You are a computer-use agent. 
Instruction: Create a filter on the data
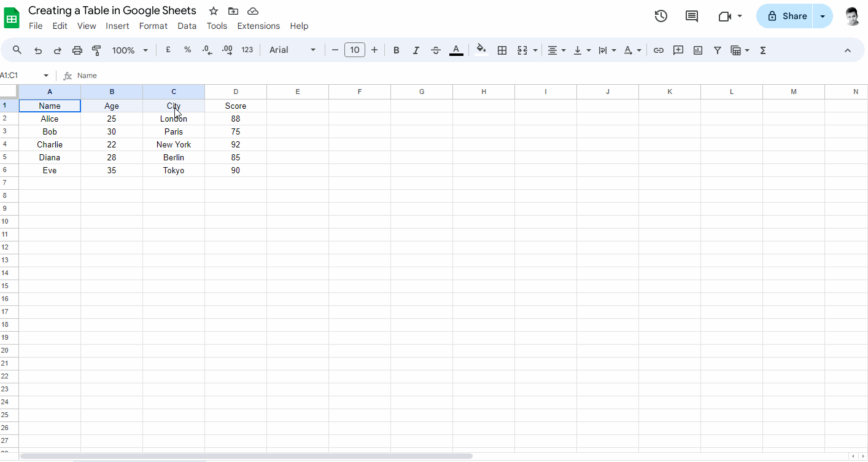click(x=717, y=50)
